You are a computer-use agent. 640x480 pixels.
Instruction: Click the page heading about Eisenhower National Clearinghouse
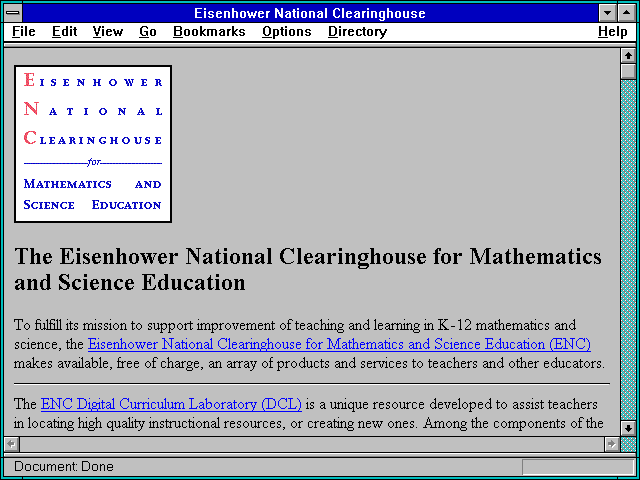pyautogui.click(x=308, y=269)
